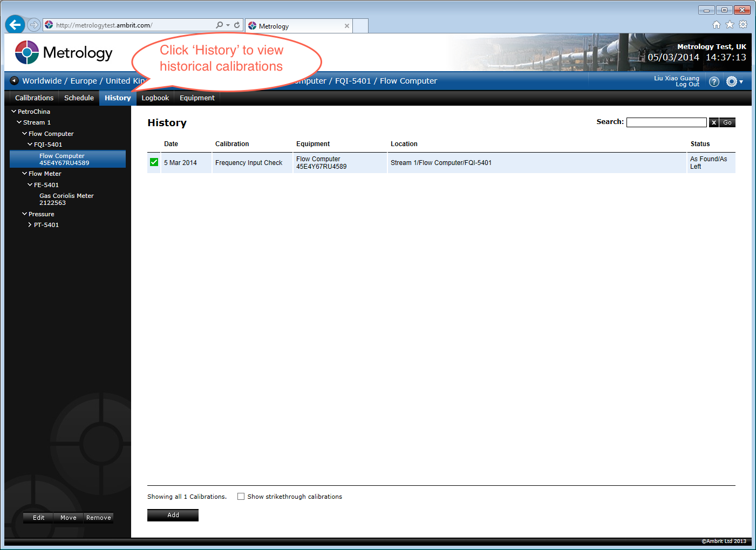Screen dimensions: 756x550
Task: Collapse the Flow Meter tree node
Action: 24,174
